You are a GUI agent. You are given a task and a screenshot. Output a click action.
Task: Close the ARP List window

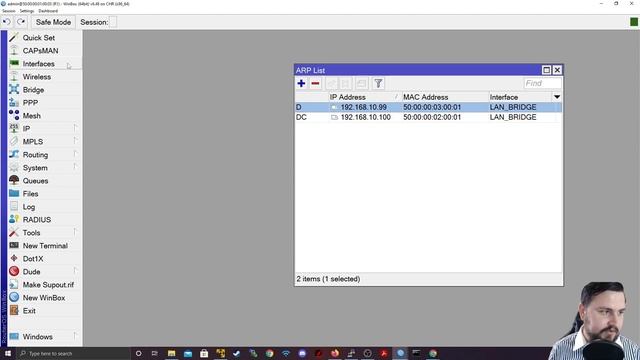coord(557,70)
